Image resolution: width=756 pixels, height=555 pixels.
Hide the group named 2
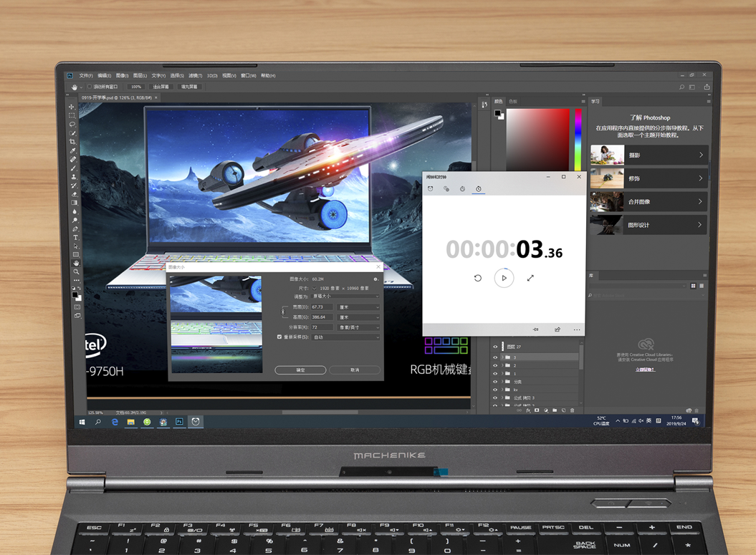[x=495, y=366]
